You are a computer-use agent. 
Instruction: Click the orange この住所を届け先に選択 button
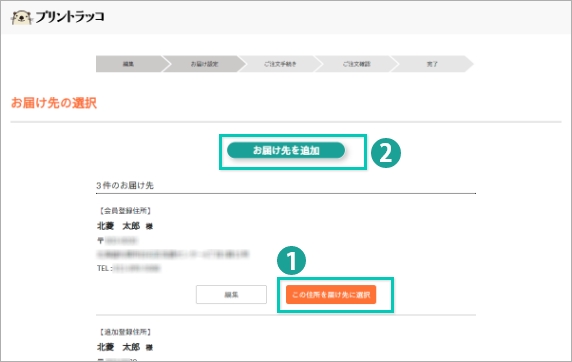[331, 294]
